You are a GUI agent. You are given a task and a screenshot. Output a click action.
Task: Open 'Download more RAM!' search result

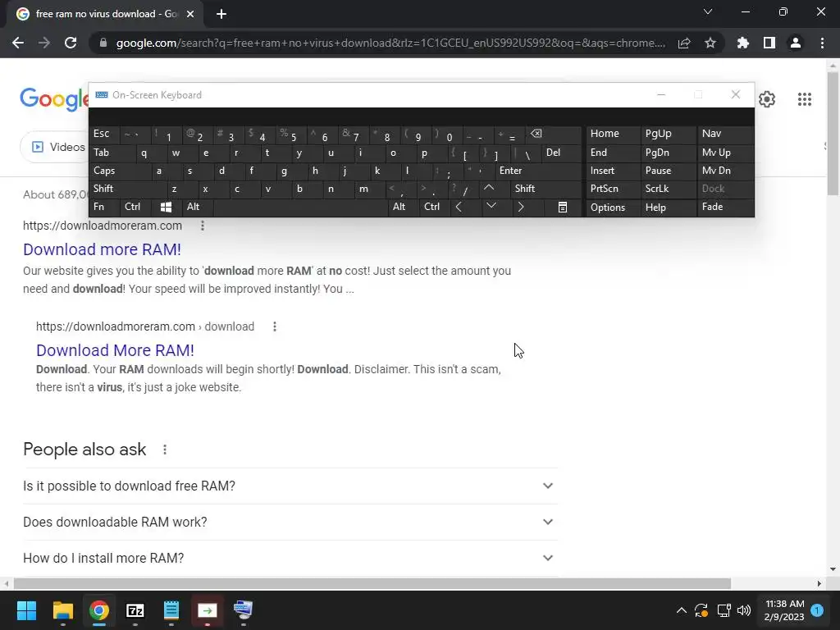tap(102, 249)
